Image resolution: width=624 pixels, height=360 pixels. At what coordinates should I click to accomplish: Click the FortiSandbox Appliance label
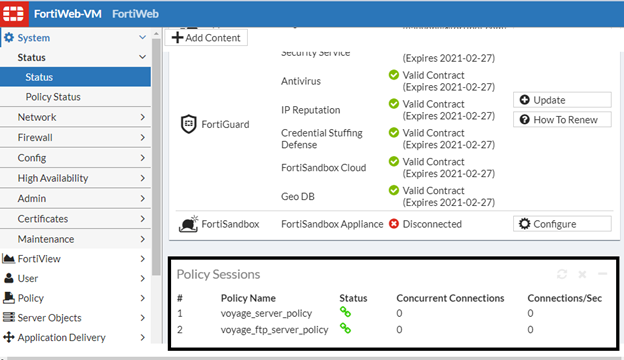pos(332,224)
